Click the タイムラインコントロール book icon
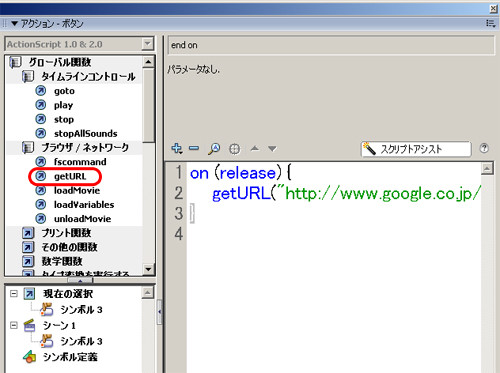The height and width of the screenshot is (373, 500). (28, 77)
